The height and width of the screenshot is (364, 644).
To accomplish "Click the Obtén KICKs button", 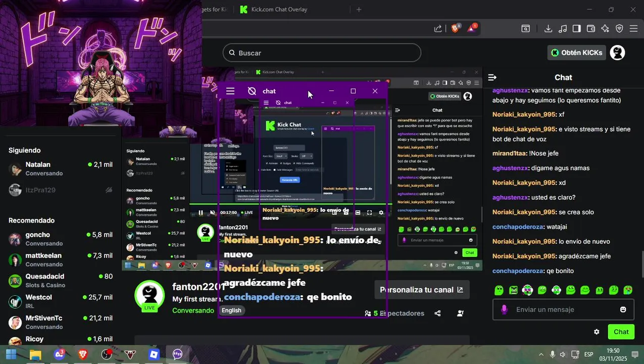I will pyautogui.click(x=576, y=53).
